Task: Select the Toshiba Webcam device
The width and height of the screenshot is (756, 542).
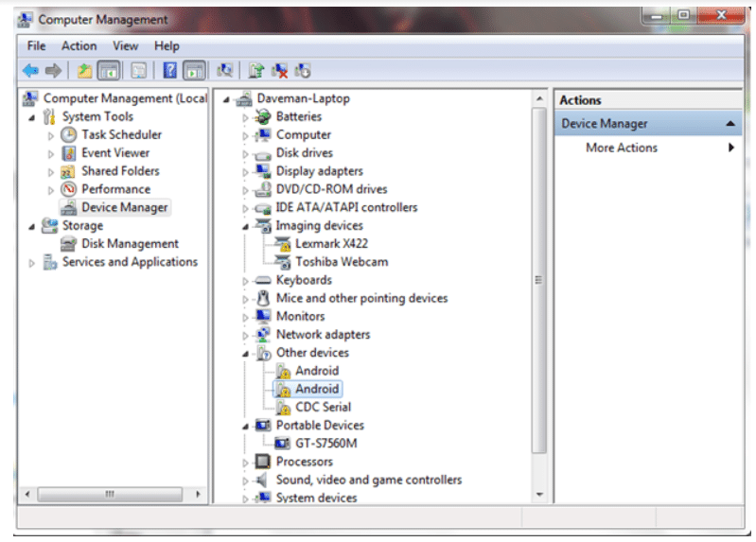Action: tap(341, 262)
